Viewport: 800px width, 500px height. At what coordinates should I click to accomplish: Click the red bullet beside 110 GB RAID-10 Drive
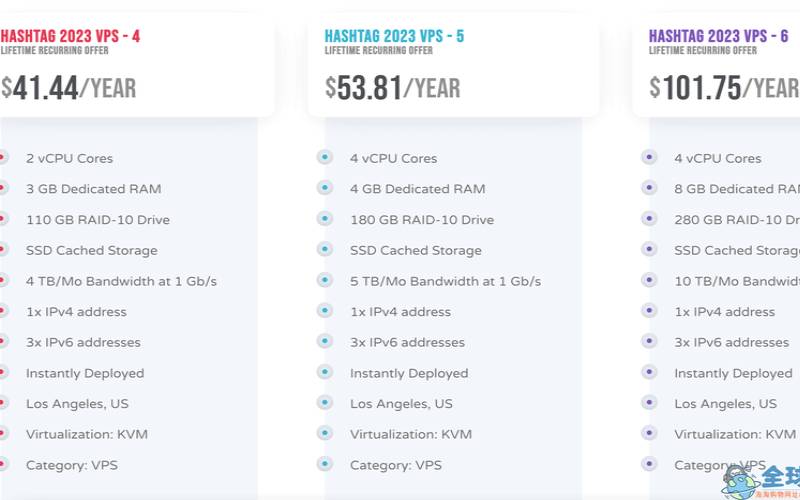click(x=3, y=219)
